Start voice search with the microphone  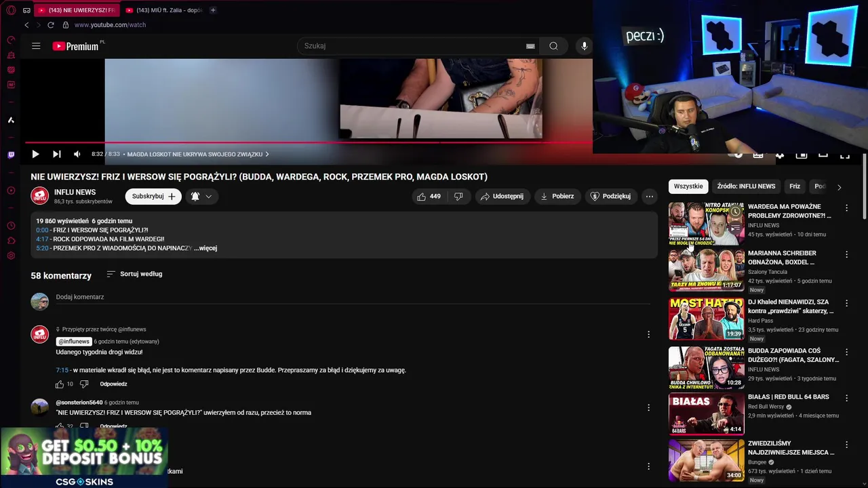tap(585, 46)
